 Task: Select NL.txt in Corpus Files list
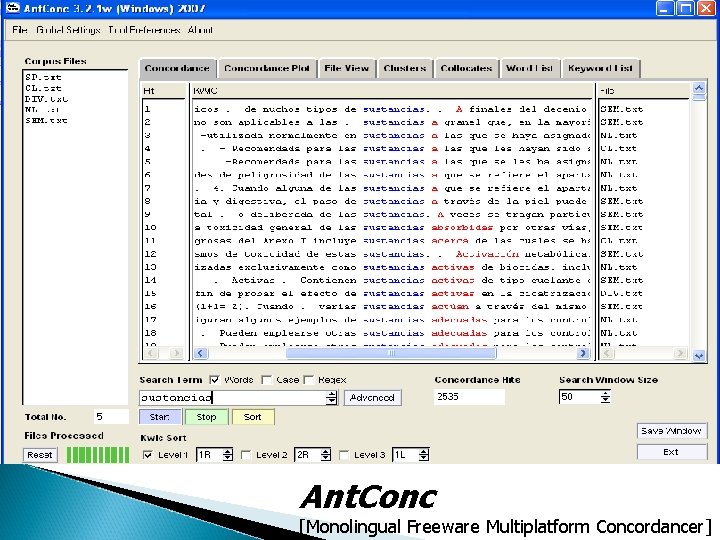click(42, 110)
